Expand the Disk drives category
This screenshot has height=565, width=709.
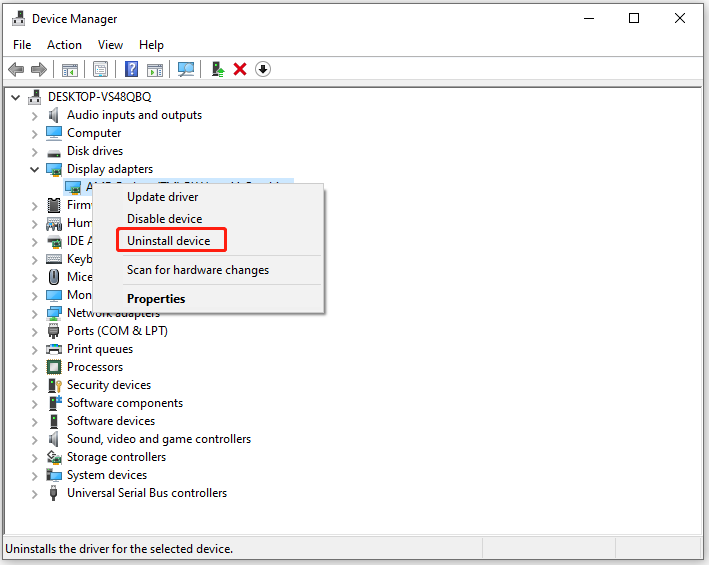click(x=34, y=152)
